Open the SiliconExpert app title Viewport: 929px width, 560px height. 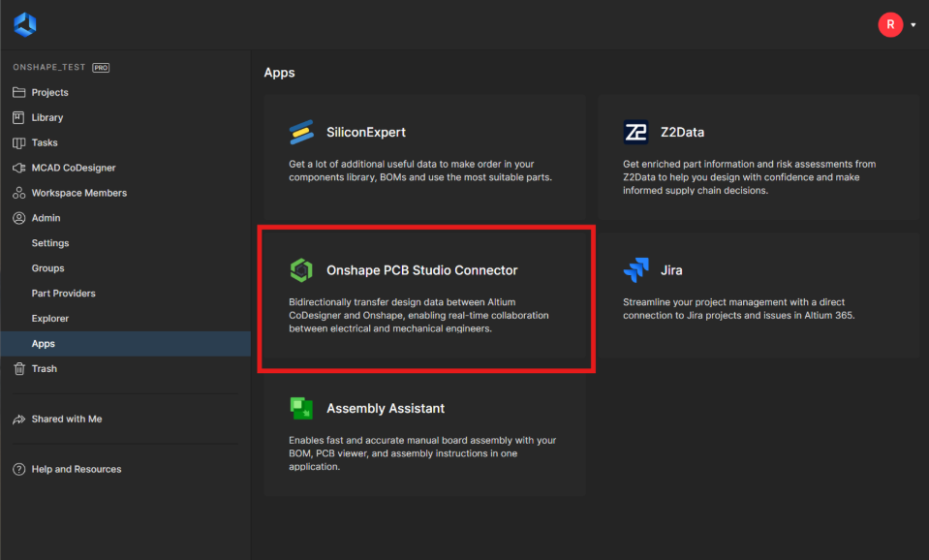(366, 132)
